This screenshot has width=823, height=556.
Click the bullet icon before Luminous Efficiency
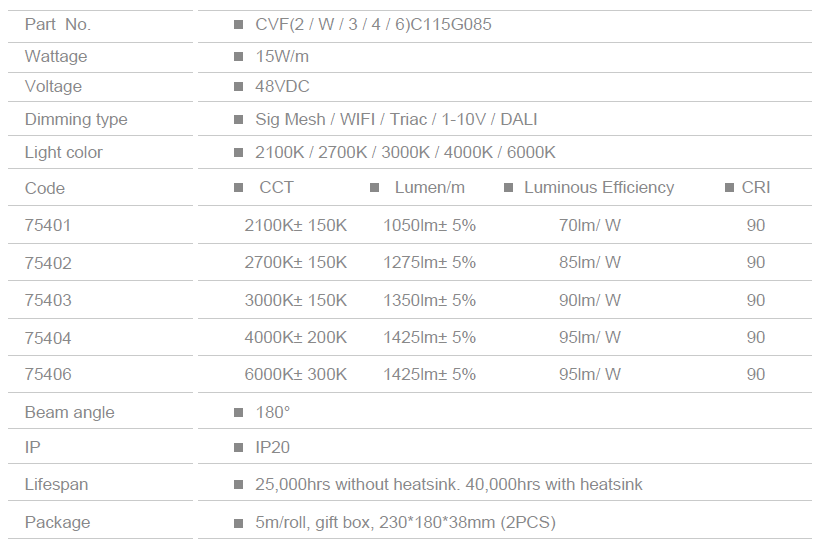pyautogui.click(x=508, y=187)
